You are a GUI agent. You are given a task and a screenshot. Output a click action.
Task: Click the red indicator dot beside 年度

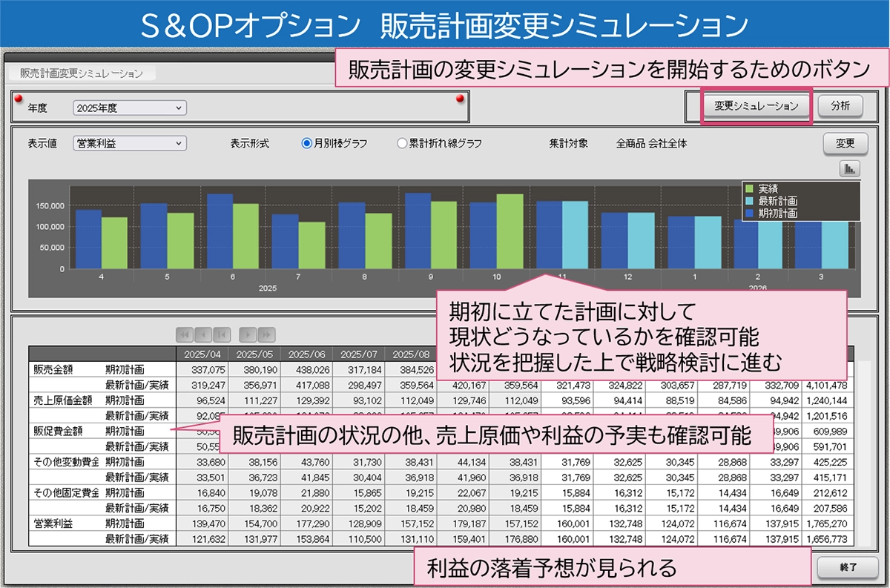[x=19, y=99]
